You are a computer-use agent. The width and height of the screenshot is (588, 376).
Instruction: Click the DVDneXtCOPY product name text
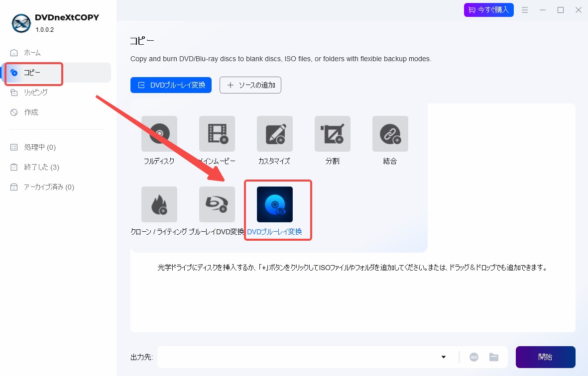(67, 17)
